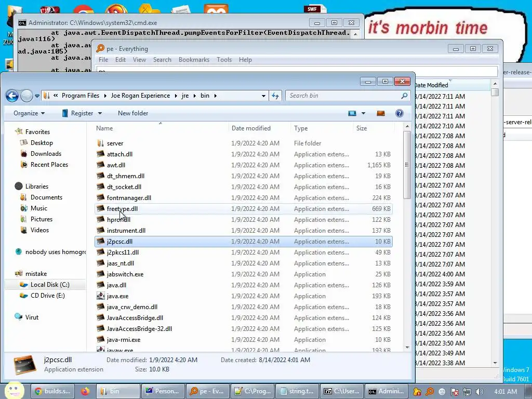Click Virut network item in navigation pane
Image resolution: width=532 pixels, height=399 pixels.
tap(32, 317)
